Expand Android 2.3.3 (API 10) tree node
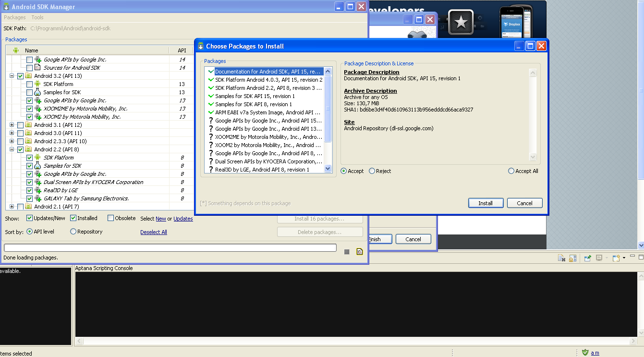Image resolution: width=644 pixels, height=357 pixels. click(12, 141)
